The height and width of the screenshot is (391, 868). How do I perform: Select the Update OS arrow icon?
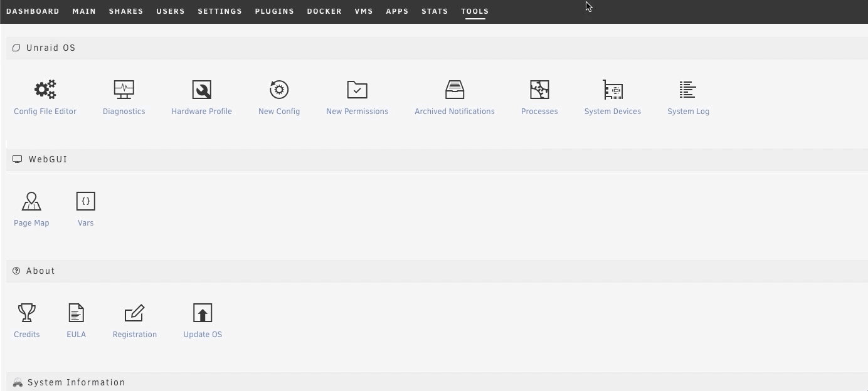pos(203,313)
